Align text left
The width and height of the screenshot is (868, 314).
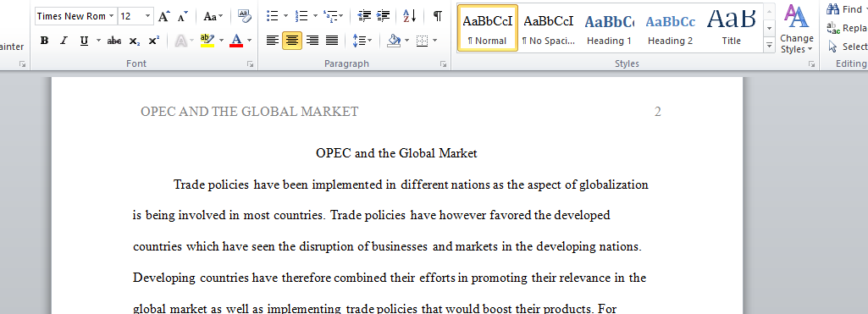(x=273, y=41)
